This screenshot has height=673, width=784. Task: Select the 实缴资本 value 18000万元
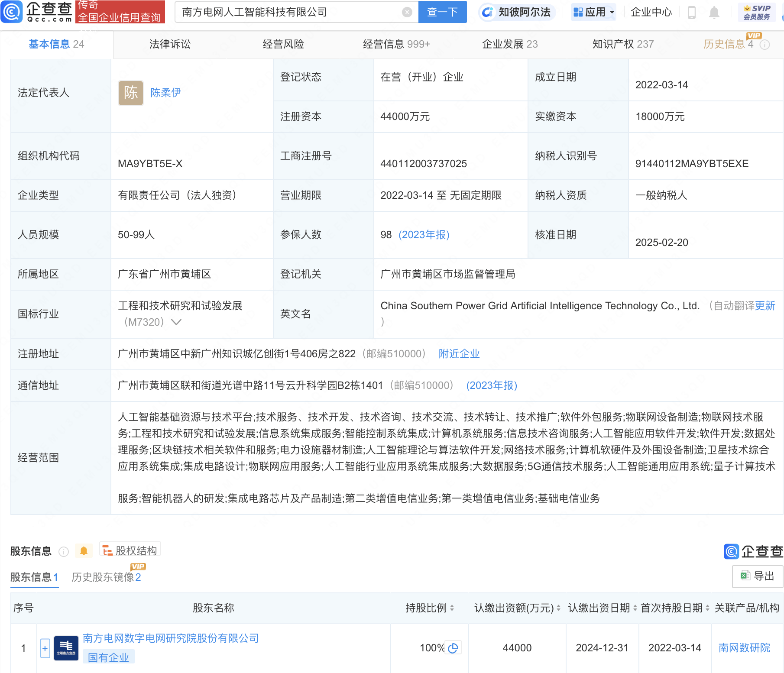[x=660, y=116]
